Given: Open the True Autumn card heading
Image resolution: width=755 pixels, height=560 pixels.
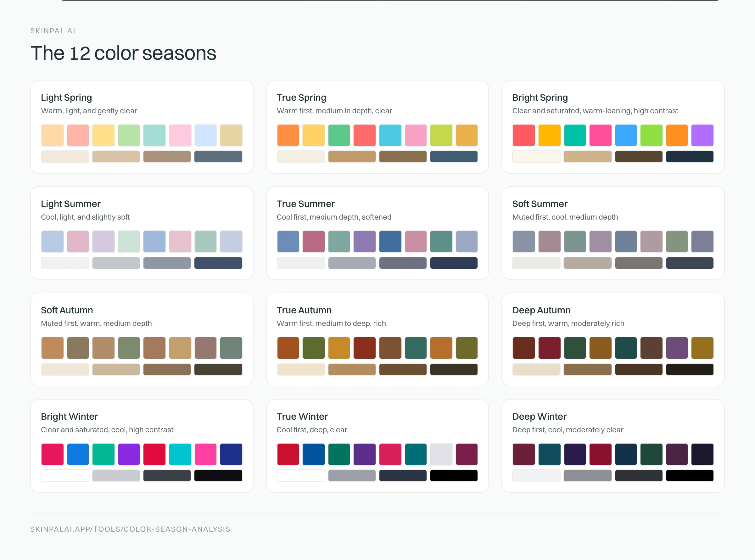Looking at the screenshot, I should click(x=304, y=310).
